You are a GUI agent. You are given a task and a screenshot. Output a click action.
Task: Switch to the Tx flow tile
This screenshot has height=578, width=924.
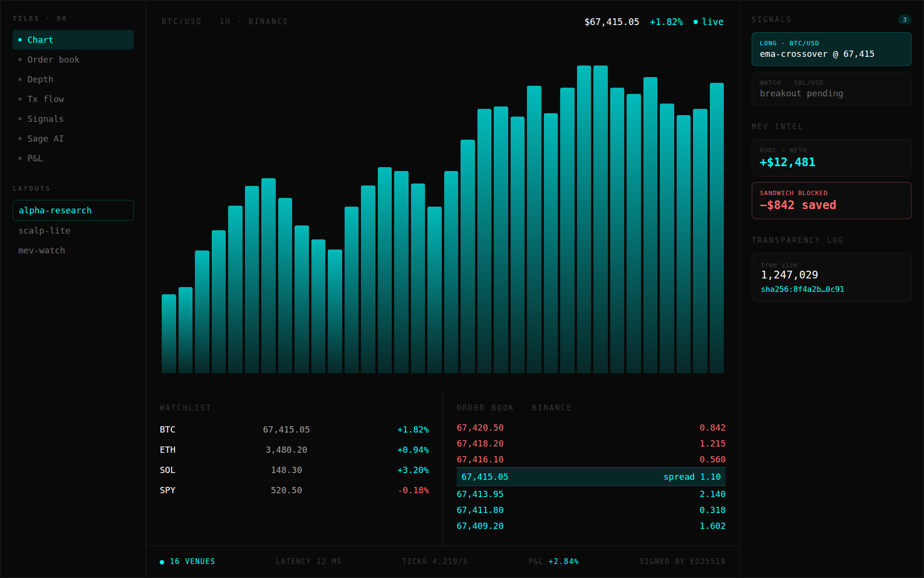tap(73, 99)
